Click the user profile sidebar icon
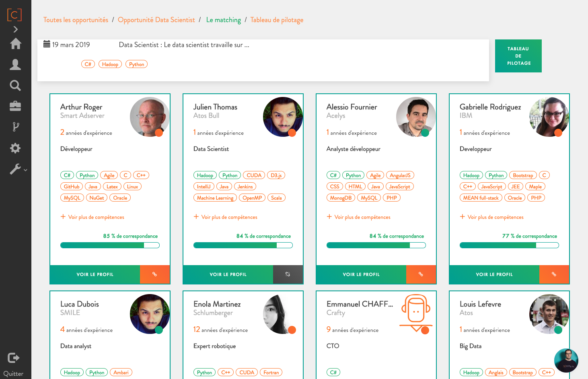The image size is (588, 379). click(x=15, y=64)
